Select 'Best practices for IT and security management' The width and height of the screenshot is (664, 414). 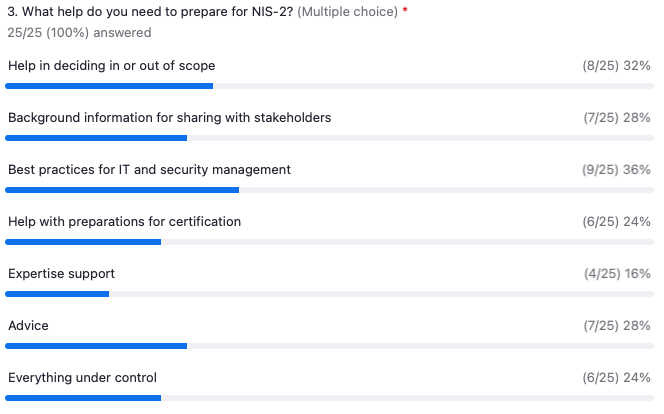click(x=149, y=170)
